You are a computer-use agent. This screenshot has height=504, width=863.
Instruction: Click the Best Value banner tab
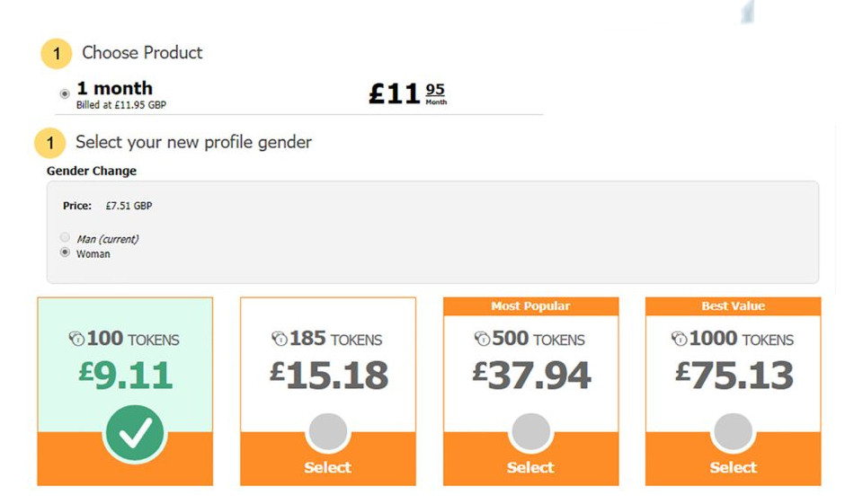[x=733, y=306]
